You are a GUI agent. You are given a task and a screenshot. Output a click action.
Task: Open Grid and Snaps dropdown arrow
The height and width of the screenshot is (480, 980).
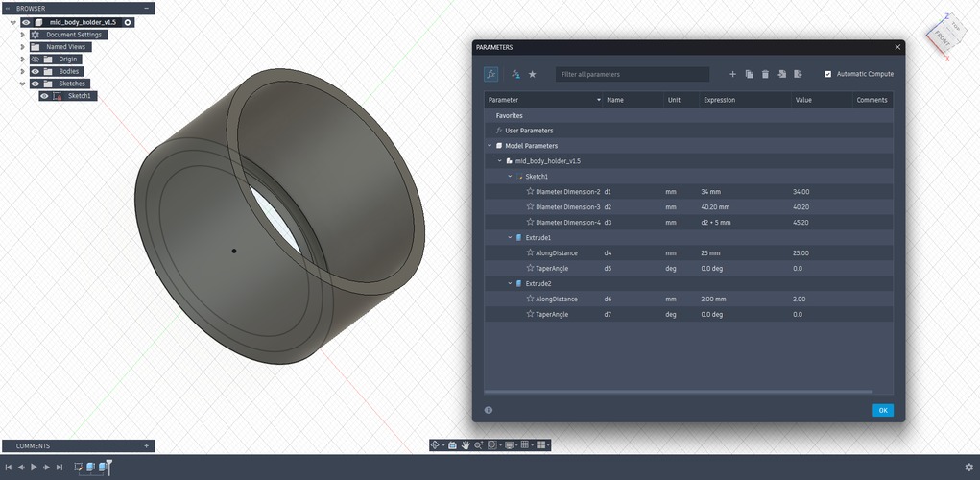click(x=532, y=445)
